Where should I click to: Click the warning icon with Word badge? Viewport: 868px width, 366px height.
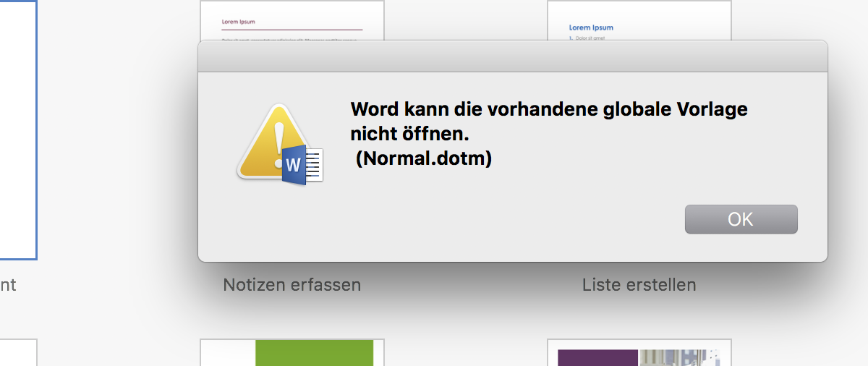280,145
